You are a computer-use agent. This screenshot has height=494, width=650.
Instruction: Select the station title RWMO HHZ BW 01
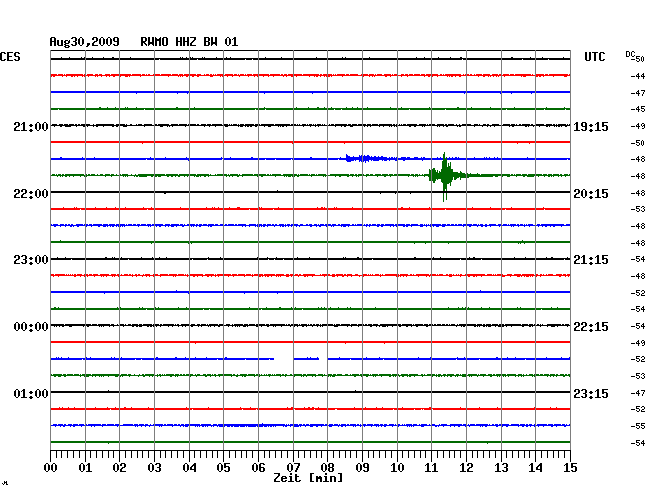pyautogui.click(x=189, y=42)
